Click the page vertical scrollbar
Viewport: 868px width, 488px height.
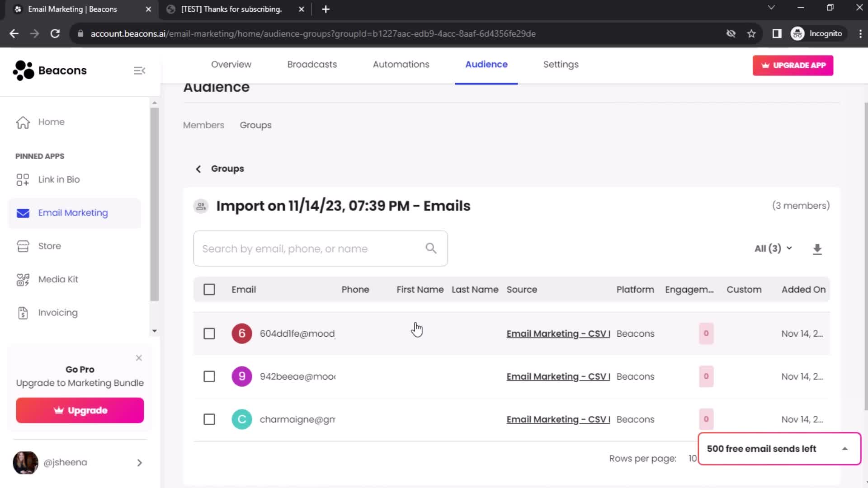[x=866, y=257]
